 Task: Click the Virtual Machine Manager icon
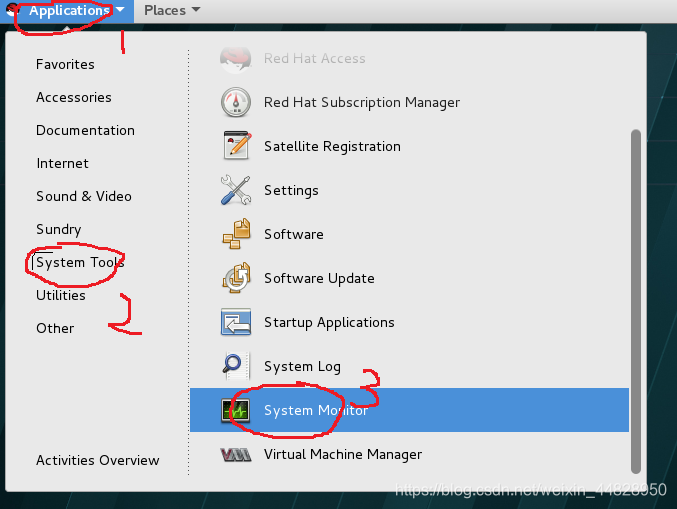[x=236, y=455]
